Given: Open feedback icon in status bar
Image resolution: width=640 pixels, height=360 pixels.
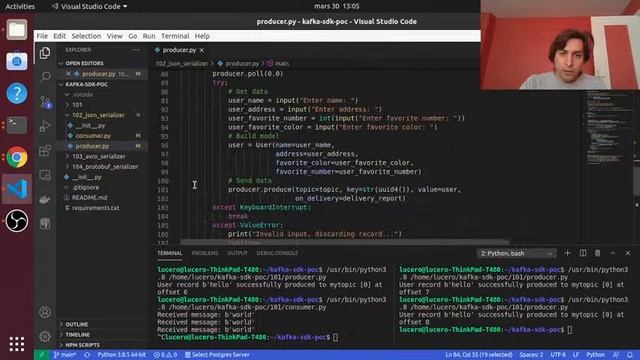Looking at the screenshot, I should tap(616, 355).
